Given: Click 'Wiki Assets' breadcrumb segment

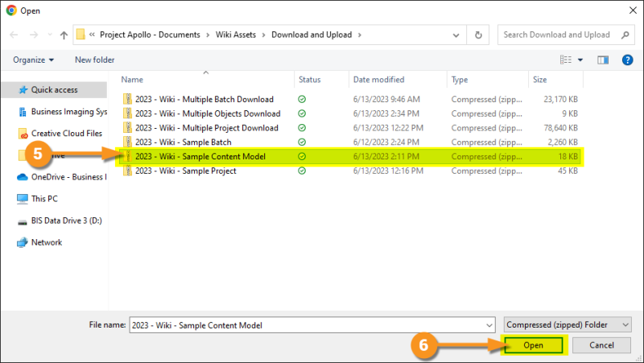Looking at the screenshot, I should (x=236, y=35).
